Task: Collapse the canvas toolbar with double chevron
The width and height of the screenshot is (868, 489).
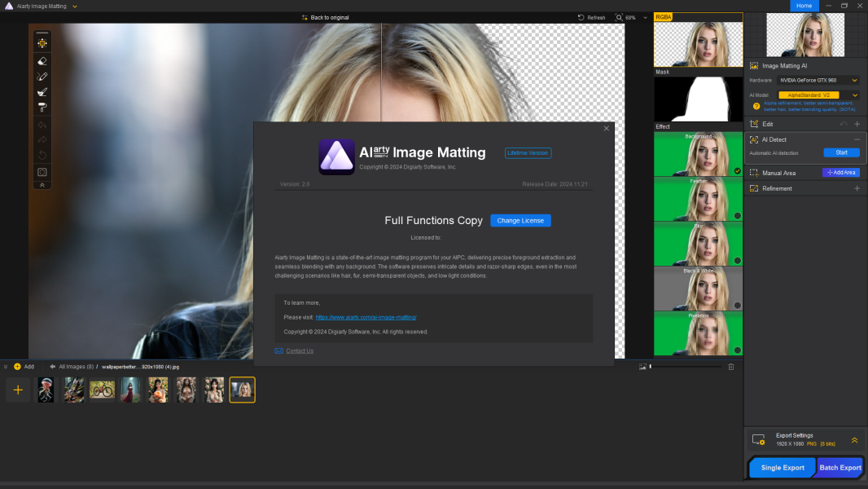Action: 42,185
